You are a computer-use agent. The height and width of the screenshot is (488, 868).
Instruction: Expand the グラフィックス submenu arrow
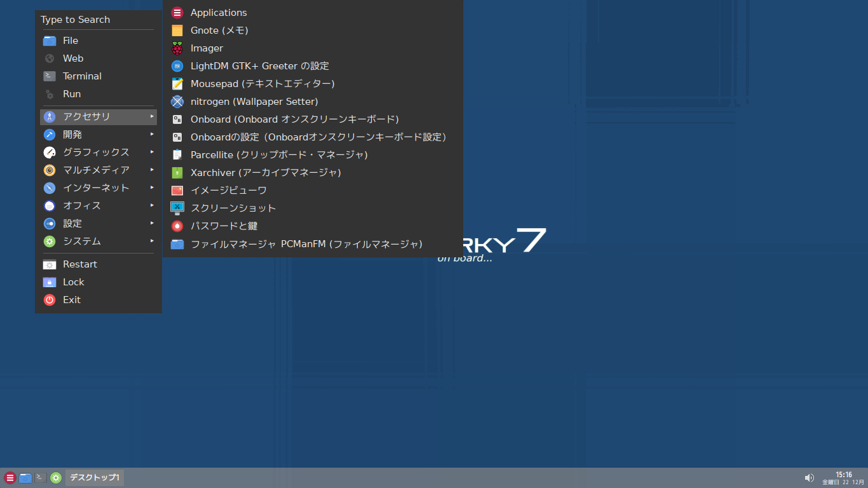click(x=152, y=152)
